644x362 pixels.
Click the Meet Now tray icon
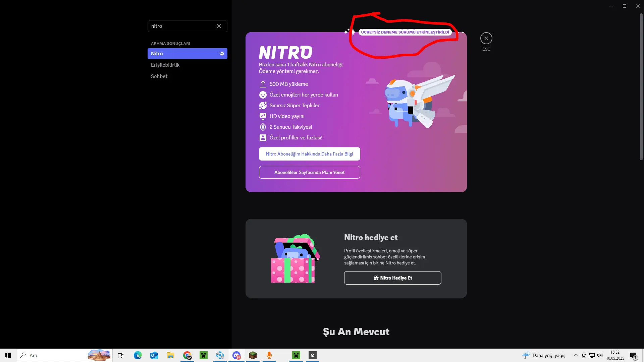tap(584, 355)
